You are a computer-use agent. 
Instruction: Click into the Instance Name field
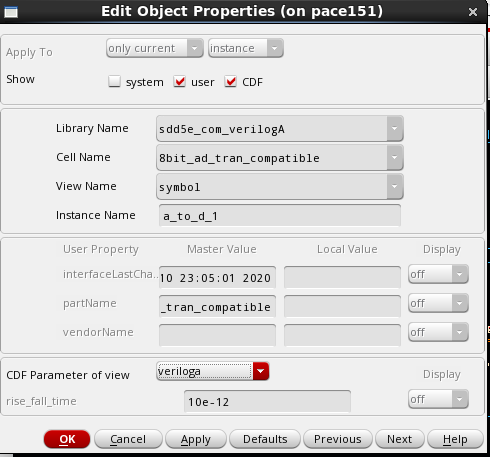pos(280,216)
